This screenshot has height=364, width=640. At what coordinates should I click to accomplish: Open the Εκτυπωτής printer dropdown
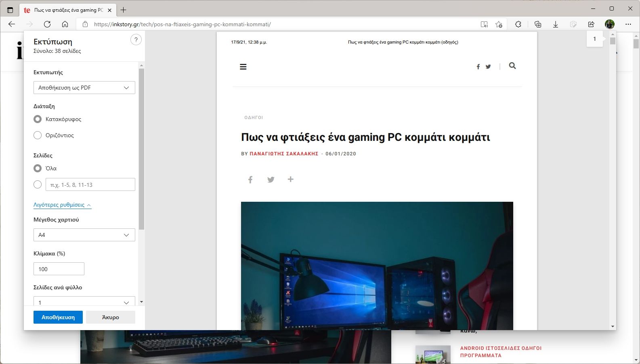click(x=84, y=88)
